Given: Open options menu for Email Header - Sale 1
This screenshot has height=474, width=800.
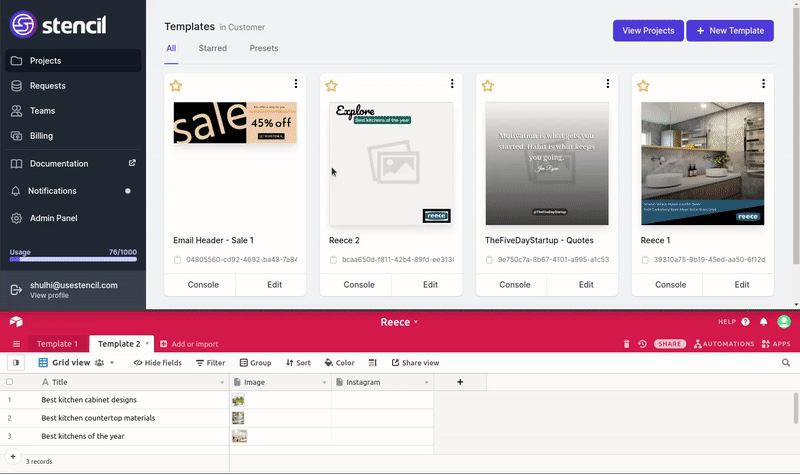Looking at the screenshot, I should tap(296, 84).
